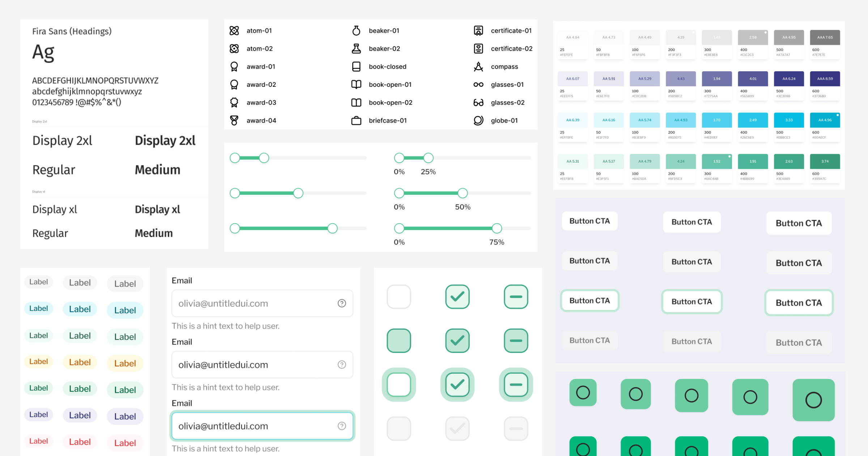Click the largest focused Button CTA with green outline
868x456 pixels.
tap(799, 303)
